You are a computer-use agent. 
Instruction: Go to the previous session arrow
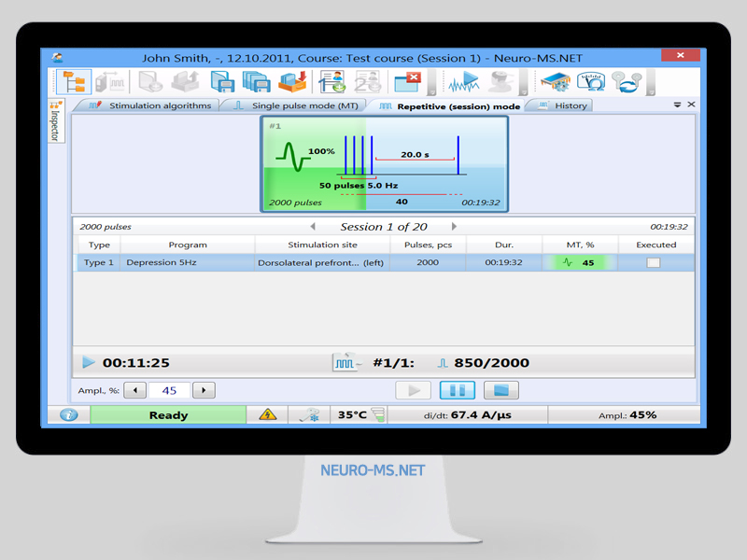(x=313, y=227)
